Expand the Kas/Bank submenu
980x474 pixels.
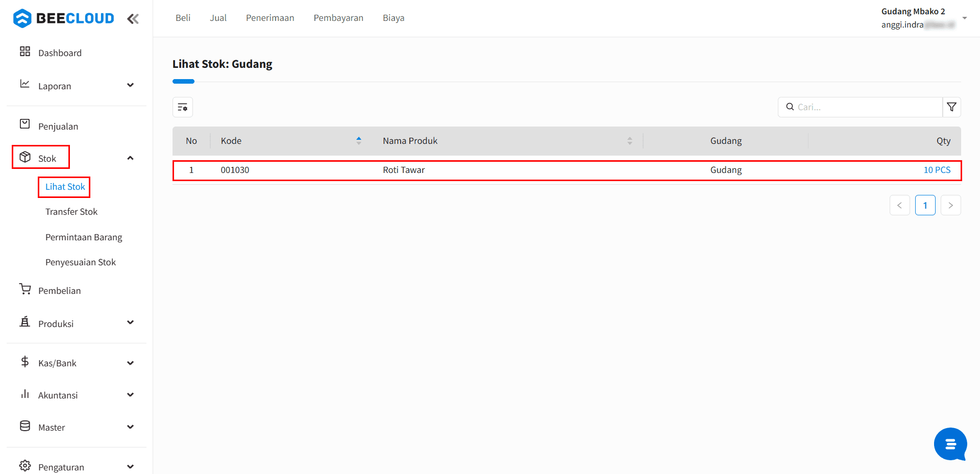(130, 363)
